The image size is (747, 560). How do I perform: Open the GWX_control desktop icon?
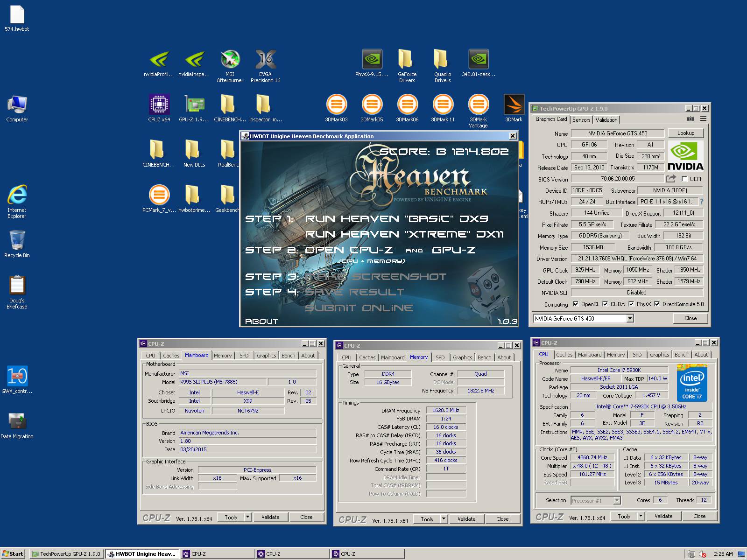tap(17, 379)
